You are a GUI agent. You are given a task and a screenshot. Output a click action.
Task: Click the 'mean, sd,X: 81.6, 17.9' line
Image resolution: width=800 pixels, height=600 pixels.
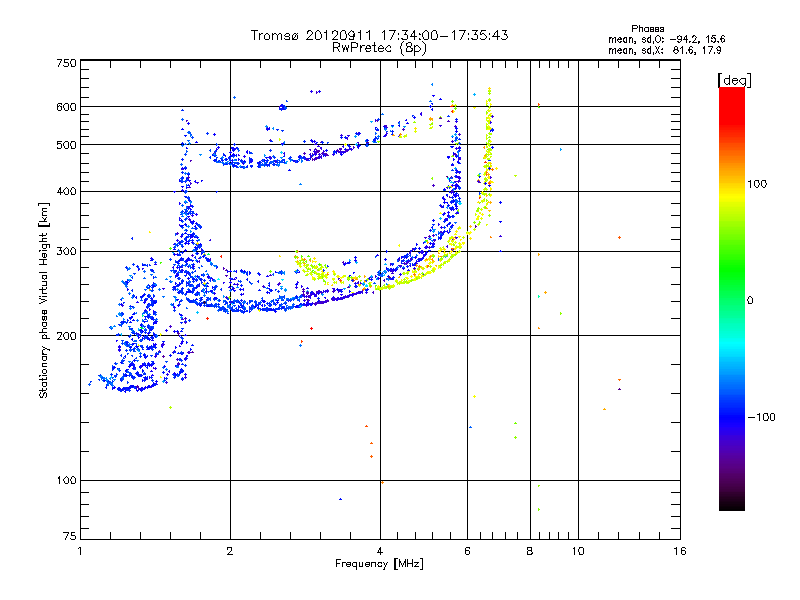664,50
